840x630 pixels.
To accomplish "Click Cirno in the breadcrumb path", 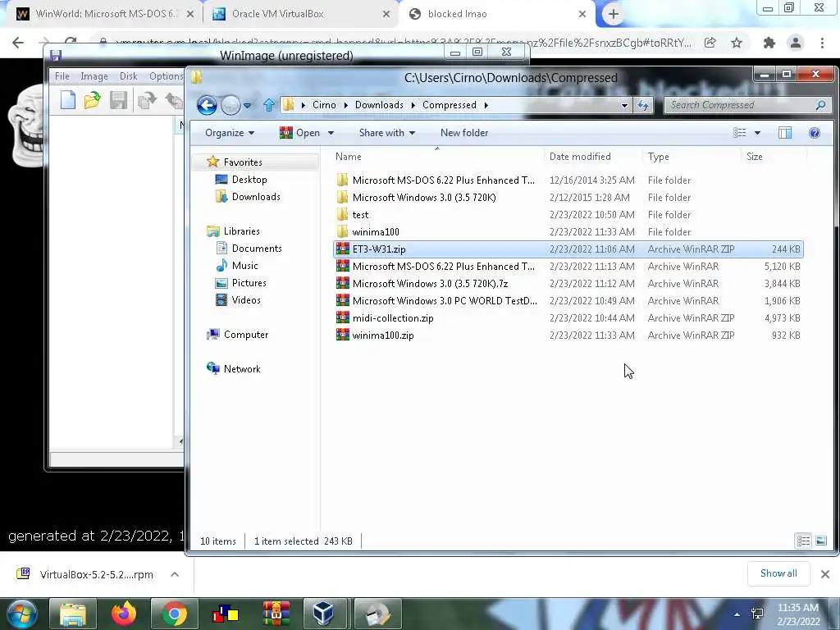I will (324, 105).
